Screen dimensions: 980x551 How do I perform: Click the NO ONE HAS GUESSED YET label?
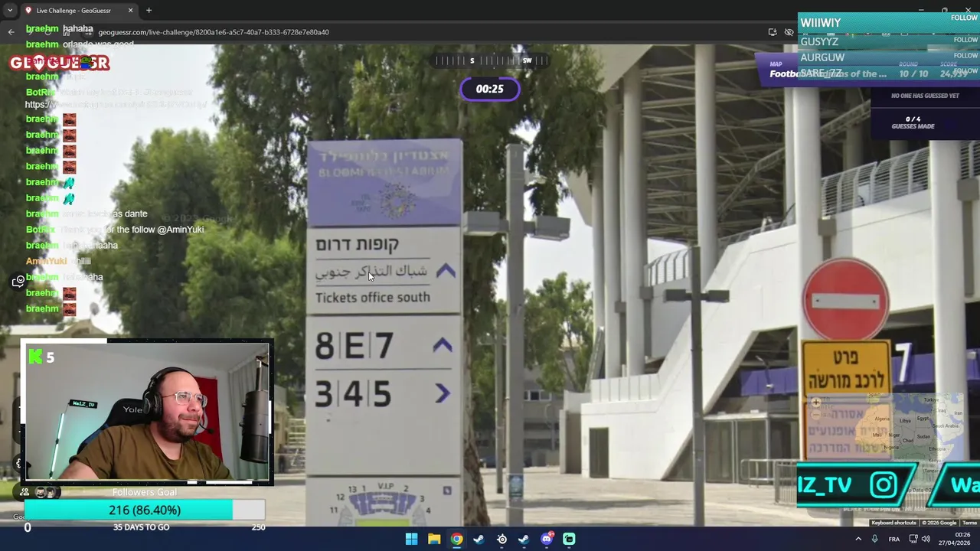[x=925, y=96]
